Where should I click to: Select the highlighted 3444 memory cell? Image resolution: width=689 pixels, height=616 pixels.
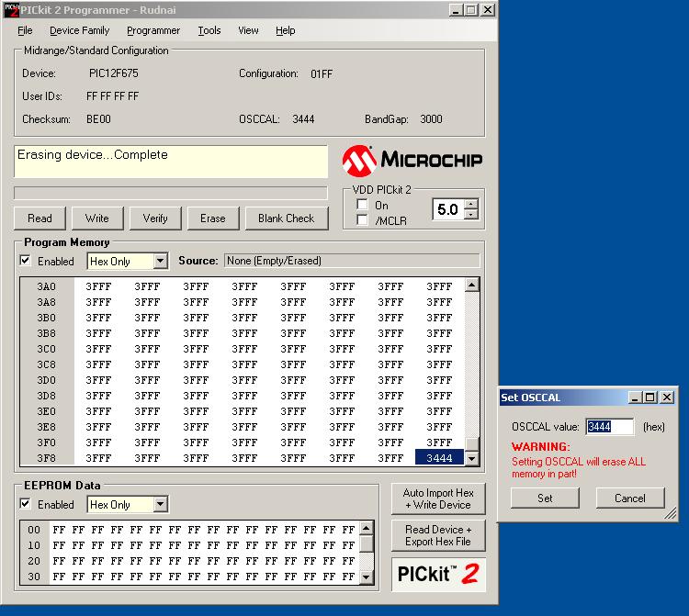pos(439,458)
